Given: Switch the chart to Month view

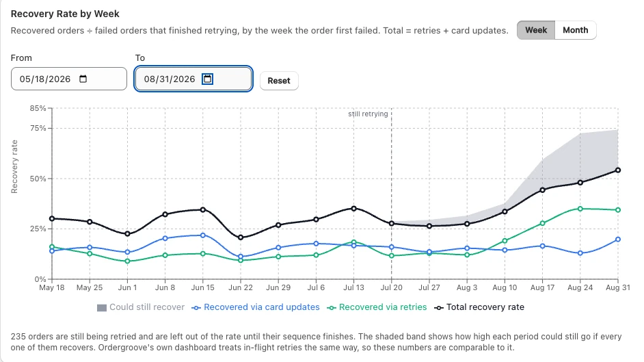Looking at the screenshot, I should click(576, 30).
